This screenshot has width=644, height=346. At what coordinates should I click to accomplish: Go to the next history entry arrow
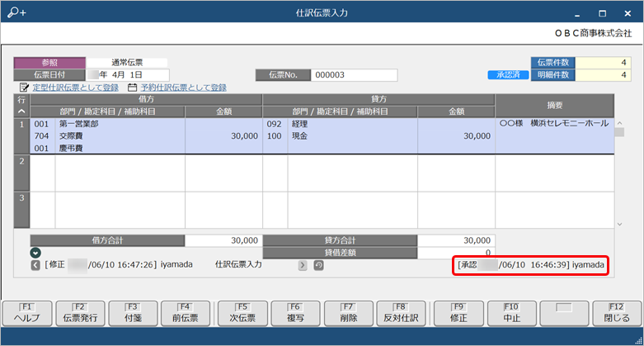click(303, 265)
